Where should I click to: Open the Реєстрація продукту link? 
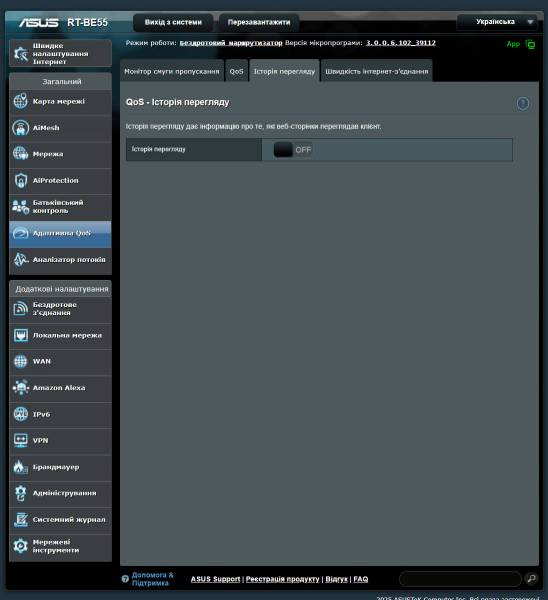pos(282,579)
